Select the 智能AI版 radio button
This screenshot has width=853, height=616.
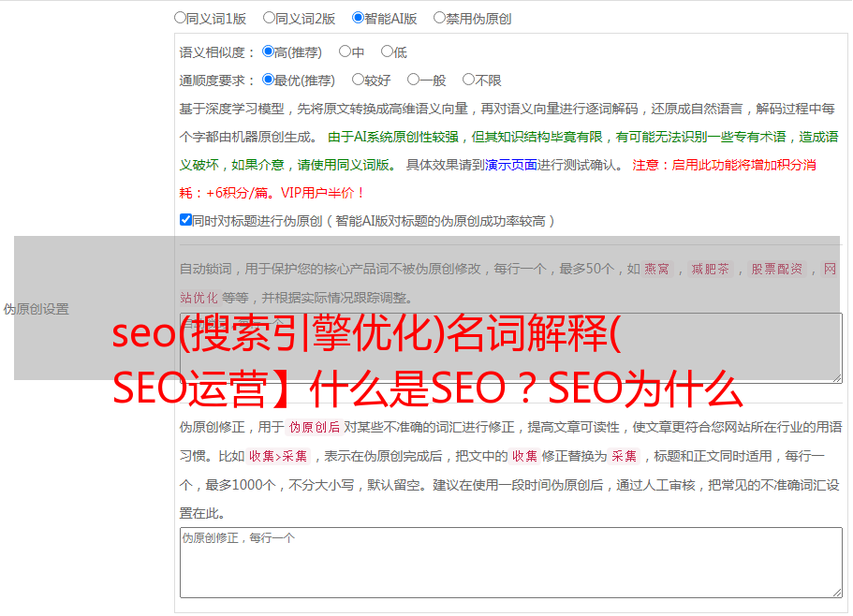click(358, 18)
